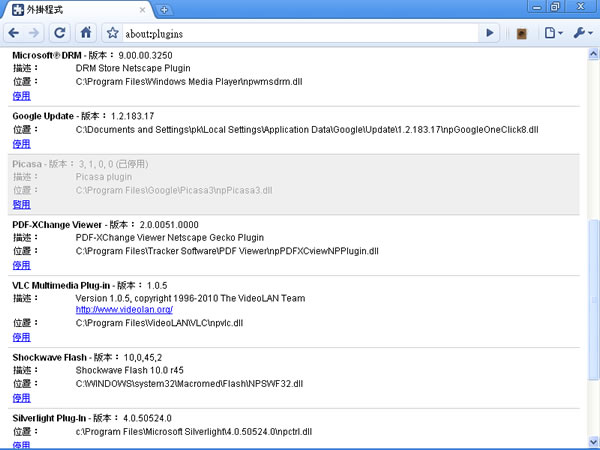Open a new tab with plus button
The height and width of the screenshot is (450, 600).
point(164,10)
